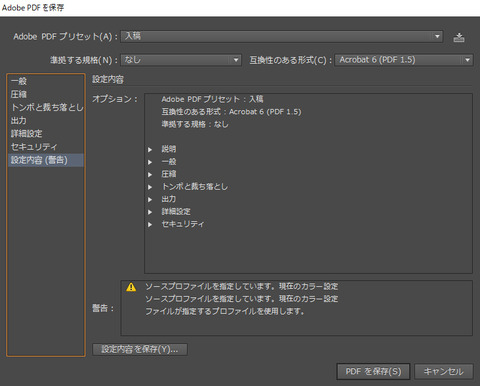Click the PDF を保存(S) button

coord(373,371)
